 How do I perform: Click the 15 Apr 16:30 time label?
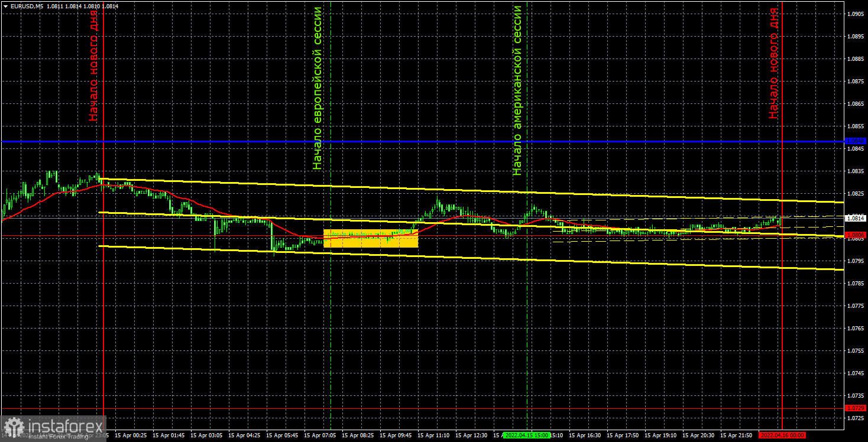click(585, 435)
